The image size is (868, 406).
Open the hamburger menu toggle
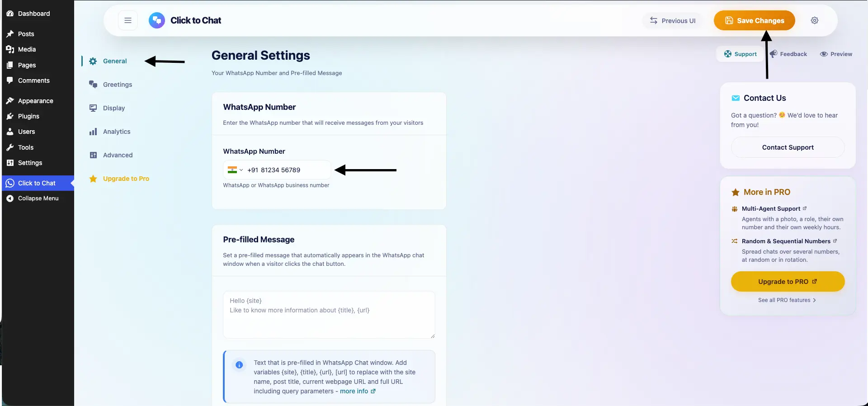tap(128, 20)
